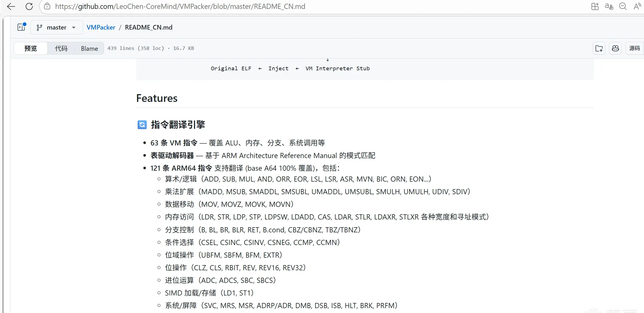
Task: Click the '439 lines (358 loc)' file info text
Action: coord(136,48)
